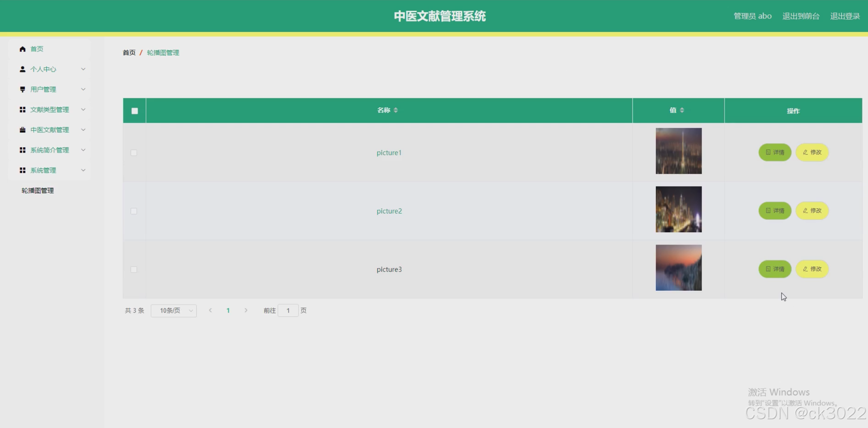868x428 pixels.
Task: Click the grid icon next to 文献类型管理
Action: (22, 110)
